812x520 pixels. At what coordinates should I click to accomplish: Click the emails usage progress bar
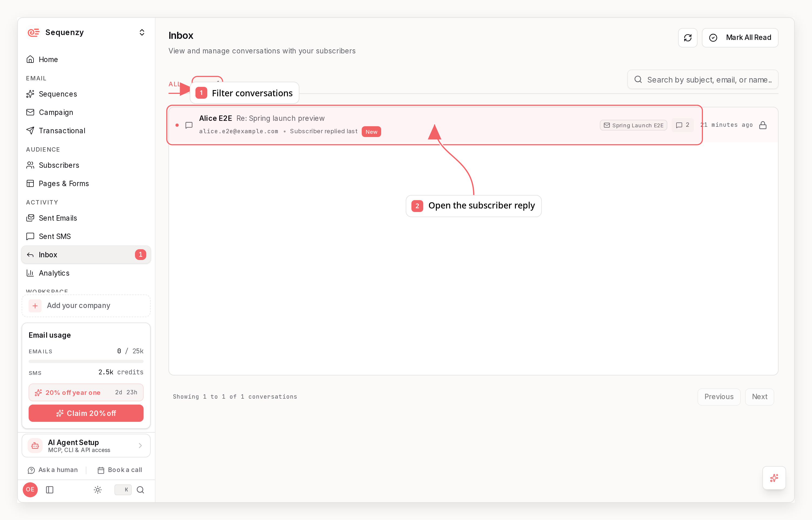(x=86, y=361)
